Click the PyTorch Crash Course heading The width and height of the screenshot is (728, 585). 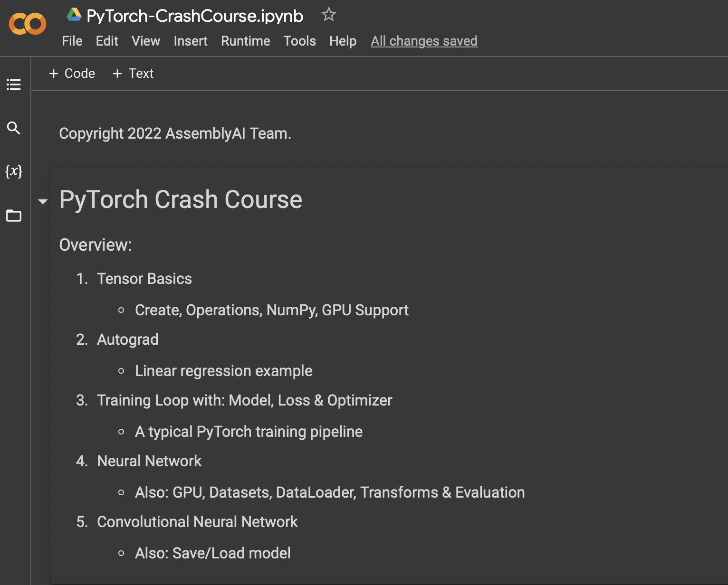(x=181, y=199)
